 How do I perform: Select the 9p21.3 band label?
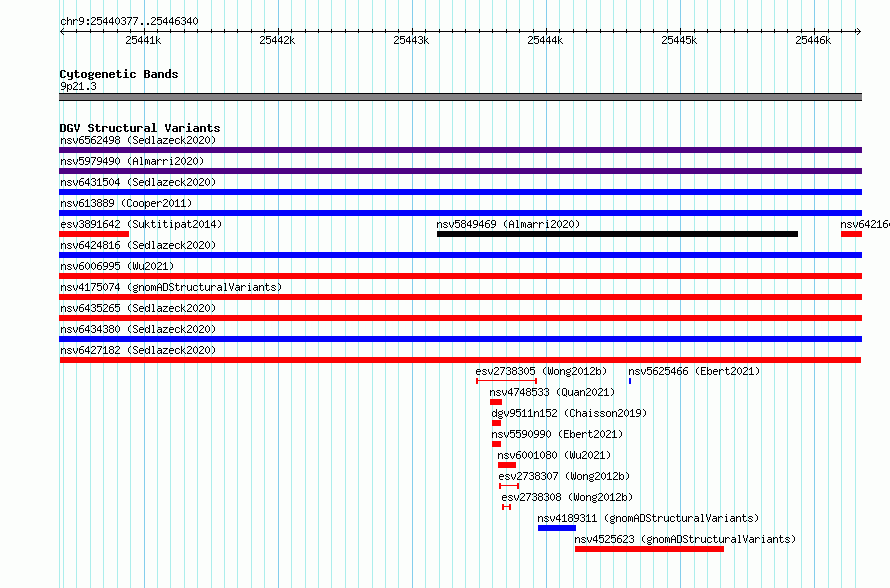pos(78,86)
